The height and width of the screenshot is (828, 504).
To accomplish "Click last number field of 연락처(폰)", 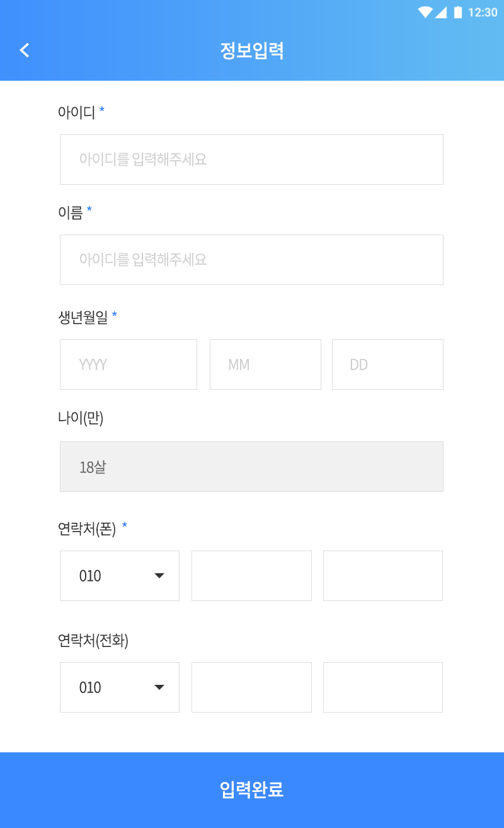I will (383, 576).
